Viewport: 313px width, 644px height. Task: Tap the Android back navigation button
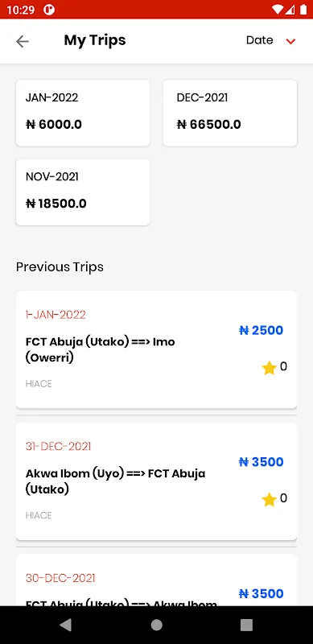click(66, 625)
